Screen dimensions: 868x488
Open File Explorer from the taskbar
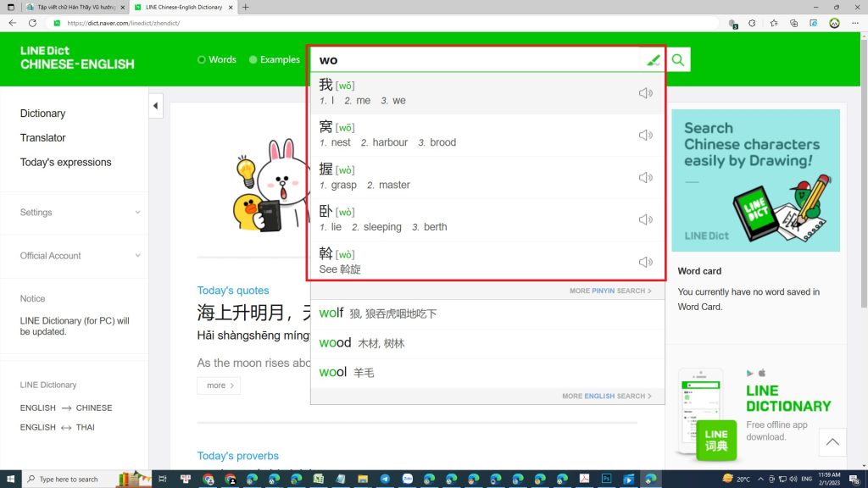pos(363,480)
